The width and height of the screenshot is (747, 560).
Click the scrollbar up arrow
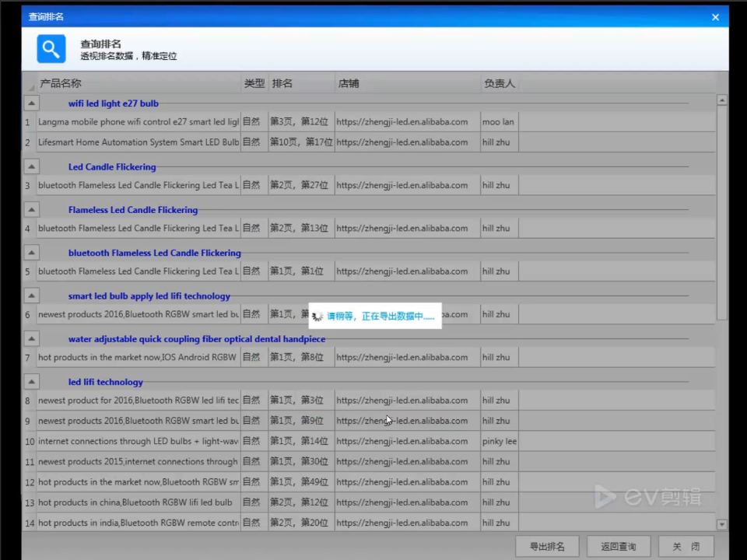click(x=722, y=100)
